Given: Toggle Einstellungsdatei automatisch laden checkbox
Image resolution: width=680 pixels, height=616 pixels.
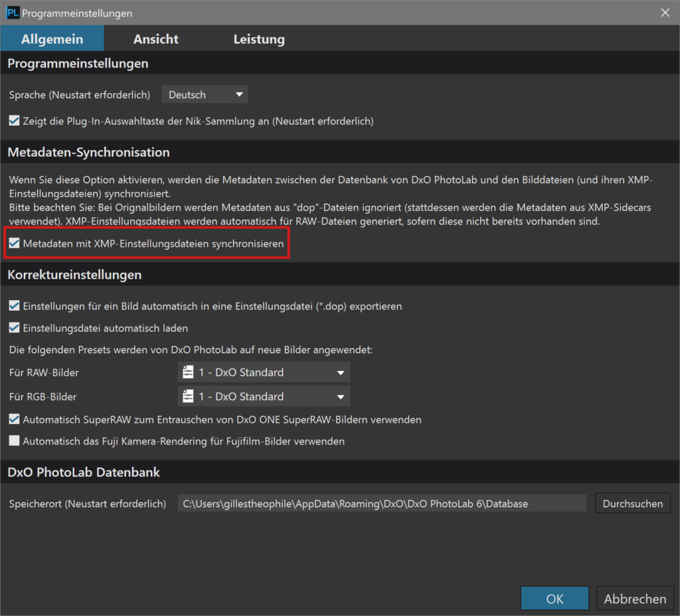Looking at the screenshot, I should coord(15,328).
